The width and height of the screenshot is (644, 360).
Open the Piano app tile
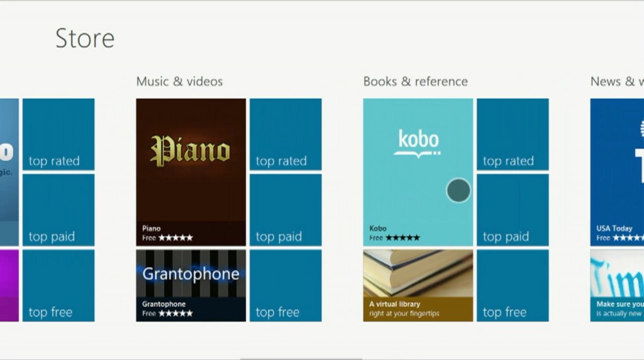(x=191, y=172)
